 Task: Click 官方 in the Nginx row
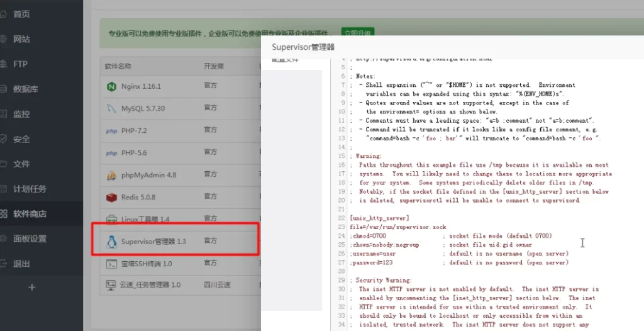pyautogui.click(x=210, y=86)
